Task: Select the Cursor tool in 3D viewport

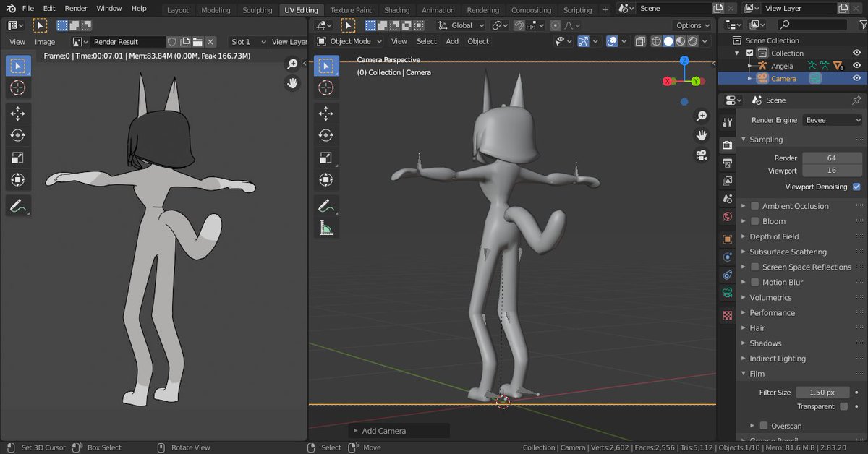Action: pos(326,88)
